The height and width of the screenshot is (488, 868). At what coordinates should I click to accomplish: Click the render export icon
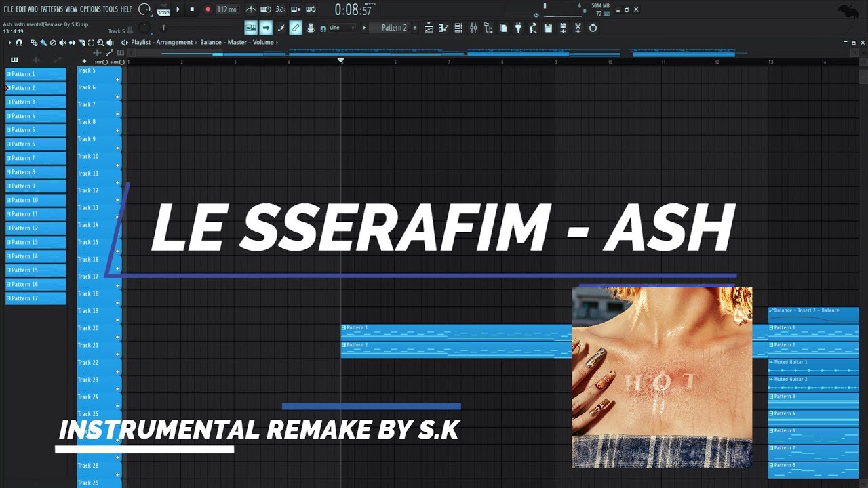click(x=563, y=28)
